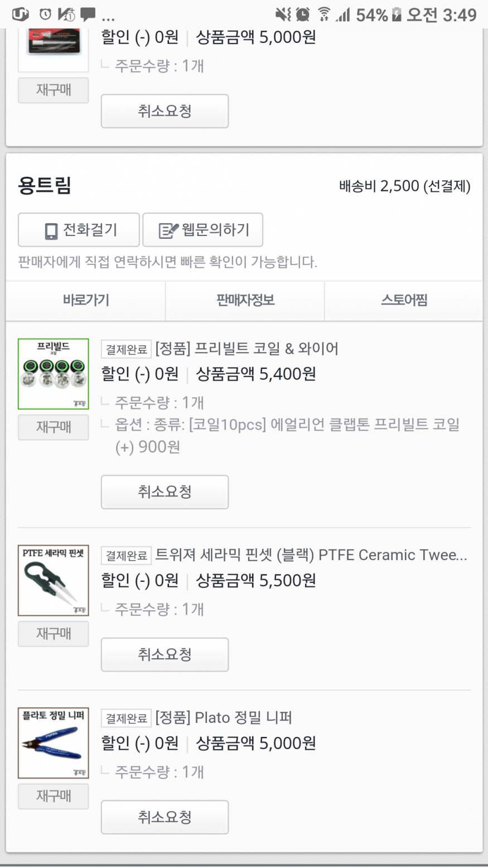This screenshot has height=868, width=488.
Task: Open the 판매자정보 tab
Action: point(245,300)
